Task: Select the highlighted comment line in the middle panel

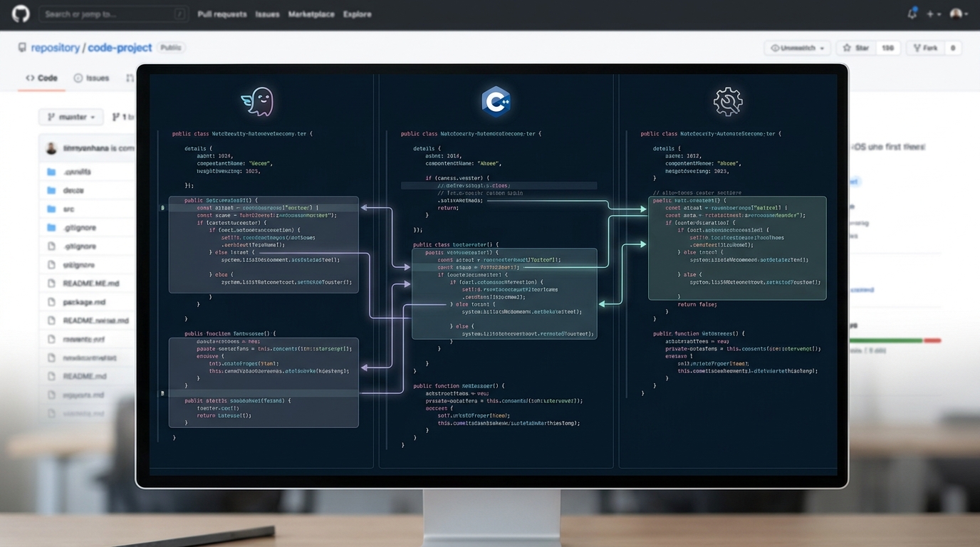Action: click(x=499, y=185)
